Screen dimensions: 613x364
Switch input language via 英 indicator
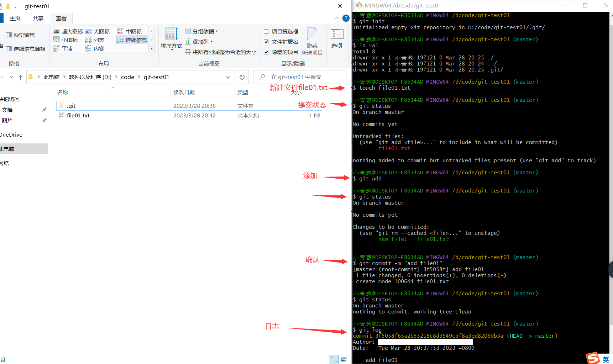[x=606, y=359]
